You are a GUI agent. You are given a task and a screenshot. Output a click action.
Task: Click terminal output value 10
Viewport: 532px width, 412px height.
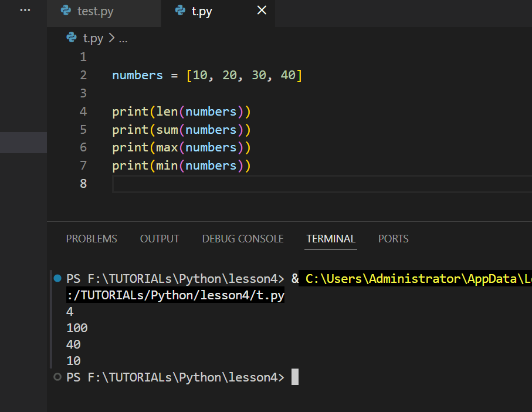pyautogui.click(x=74, y=361)
